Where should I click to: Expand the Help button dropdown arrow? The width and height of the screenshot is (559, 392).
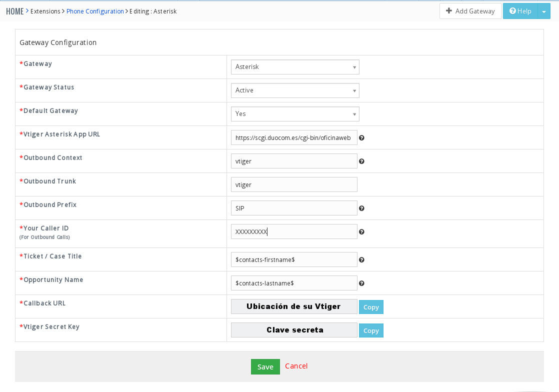pyautogui.click(x=543, y=11)
